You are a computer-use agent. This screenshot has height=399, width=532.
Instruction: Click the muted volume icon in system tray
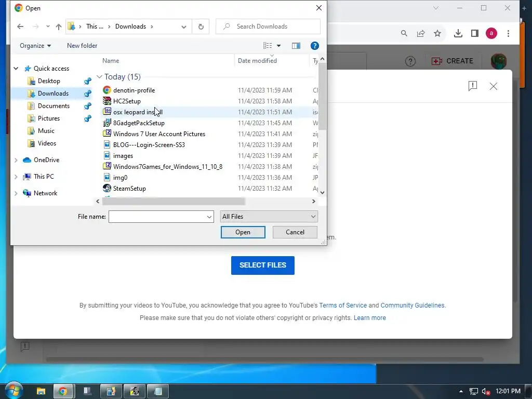tap(486, 392)
